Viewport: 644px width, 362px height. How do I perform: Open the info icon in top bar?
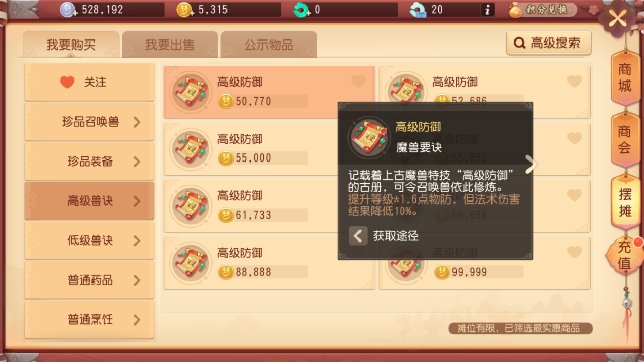[487, 10]
